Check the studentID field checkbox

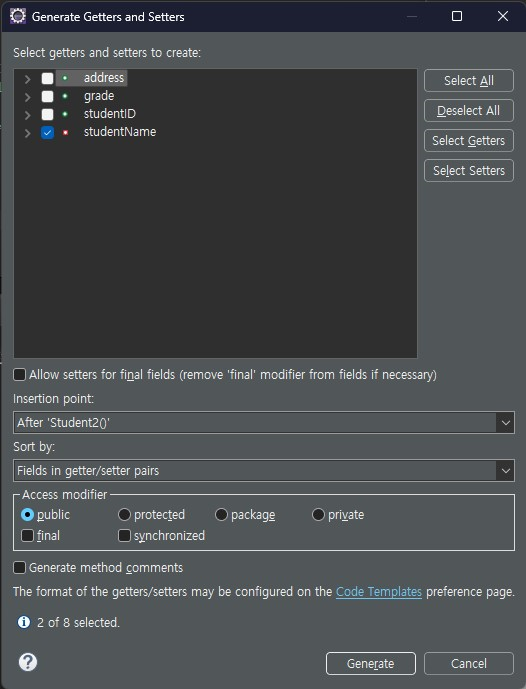(47, 114)
